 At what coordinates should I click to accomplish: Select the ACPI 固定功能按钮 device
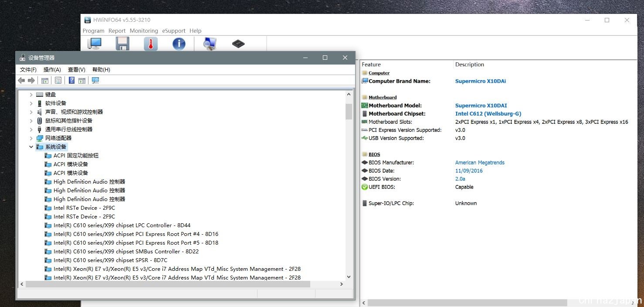[x=76, y=156]
